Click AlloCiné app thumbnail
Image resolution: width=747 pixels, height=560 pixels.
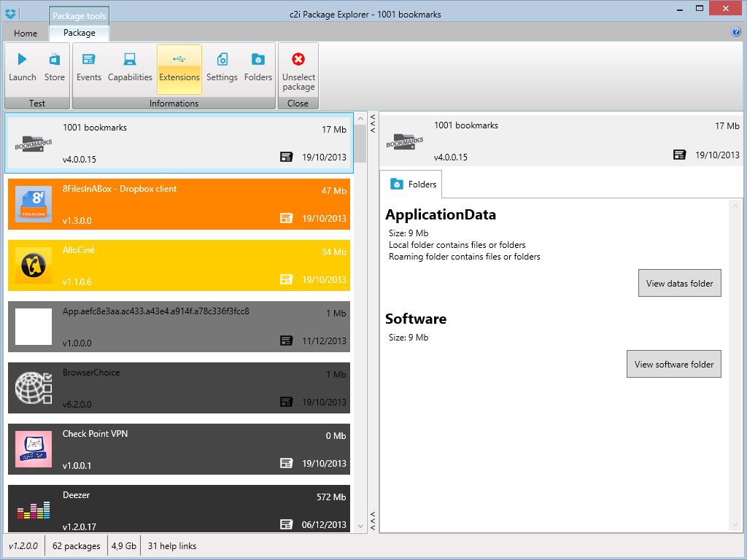coord(34,265)
